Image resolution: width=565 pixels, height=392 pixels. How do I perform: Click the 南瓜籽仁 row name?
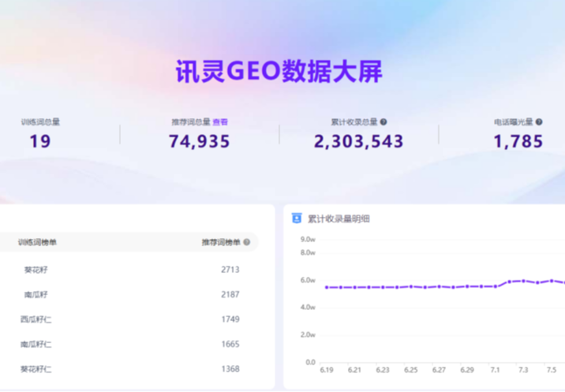(36, 344)
